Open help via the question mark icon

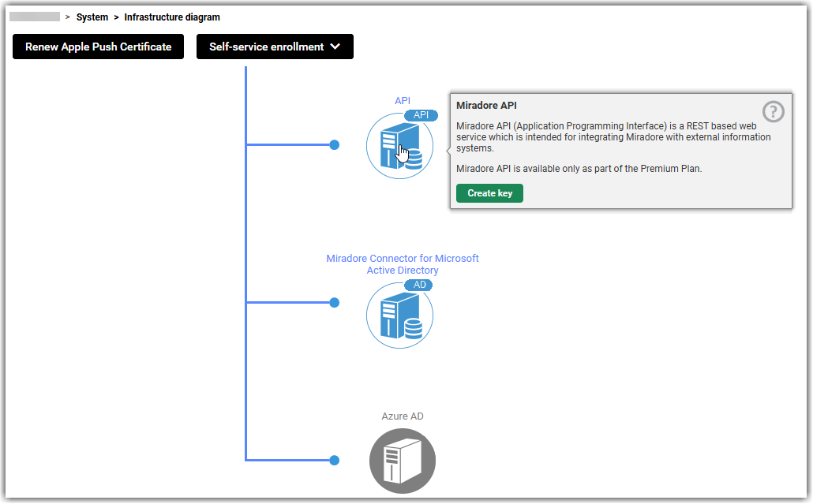point(773,111)
